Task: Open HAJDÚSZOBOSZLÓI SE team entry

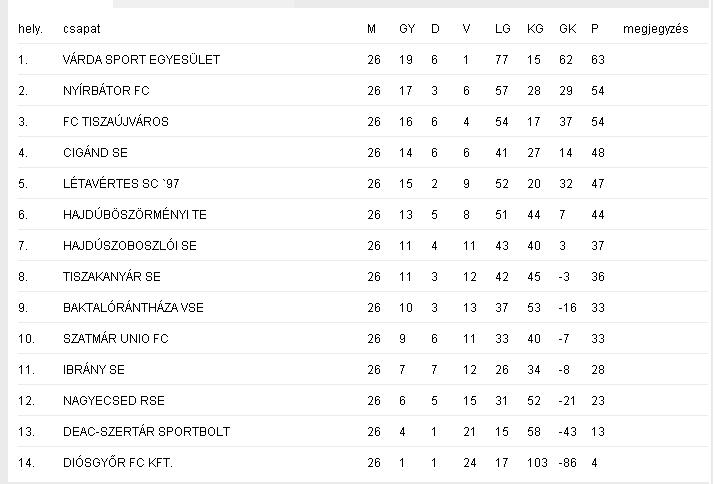Action: (x=130, y=245)
